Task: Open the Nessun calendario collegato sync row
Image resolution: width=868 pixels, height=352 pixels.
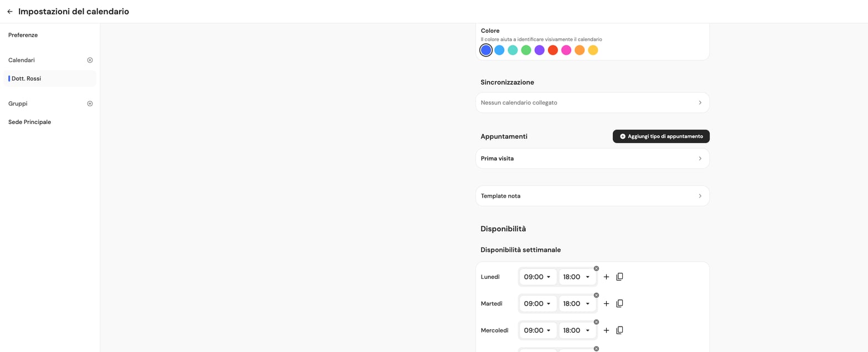Action: tap(592, 102)
